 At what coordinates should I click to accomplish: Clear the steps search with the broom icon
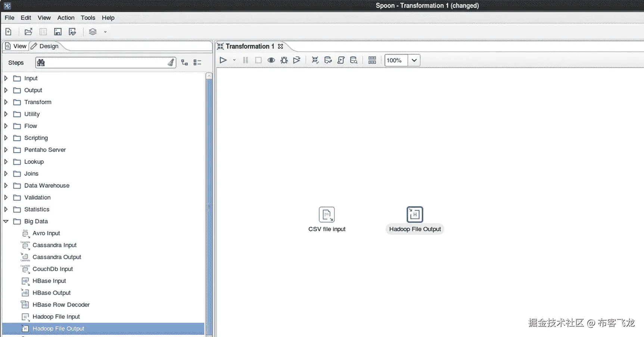coord(171,63)
